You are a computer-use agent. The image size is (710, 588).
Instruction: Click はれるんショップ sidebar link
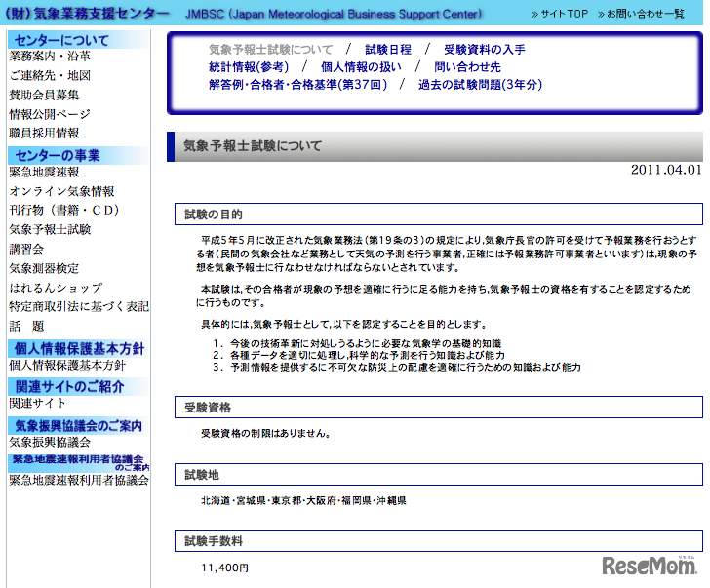pos(56,288)
